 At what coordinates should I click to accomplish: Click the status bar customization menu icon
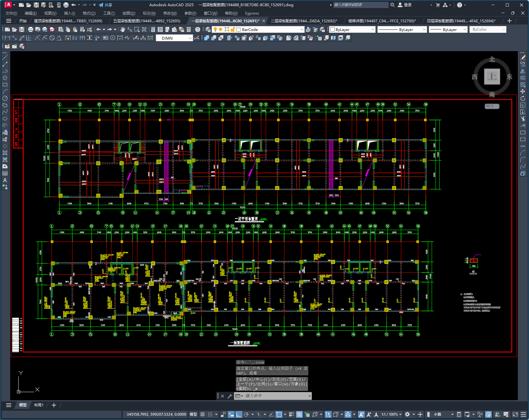[523, 414]
